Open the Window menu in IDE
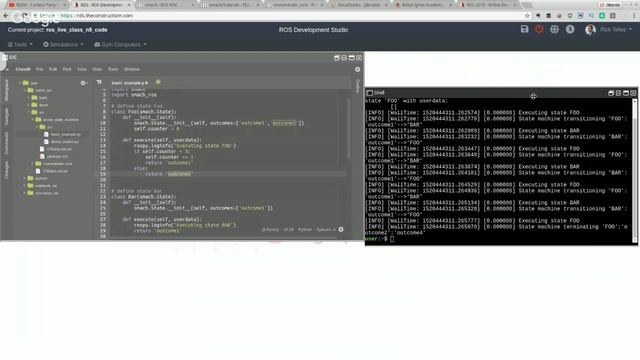Screen dimensions: 640x360 tap(131, 69)
